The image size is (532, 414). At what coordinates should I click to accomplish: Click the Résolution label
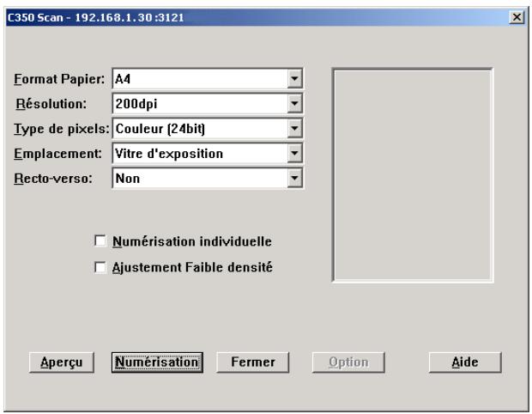(x=51, y=104)
